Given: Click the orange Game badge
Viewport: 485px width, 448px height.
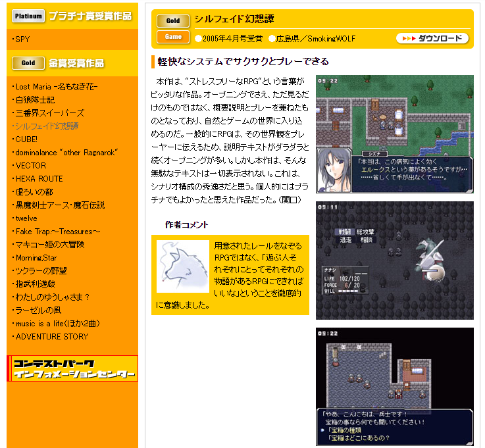Looking at the screenshot, I should pos(173,37).
